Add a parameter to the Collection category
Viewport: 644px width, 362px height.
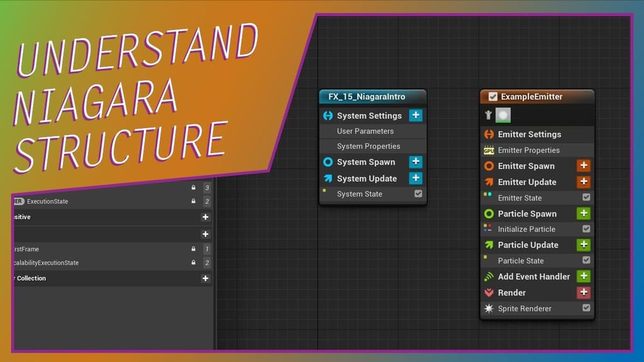[x=206, y=278]
